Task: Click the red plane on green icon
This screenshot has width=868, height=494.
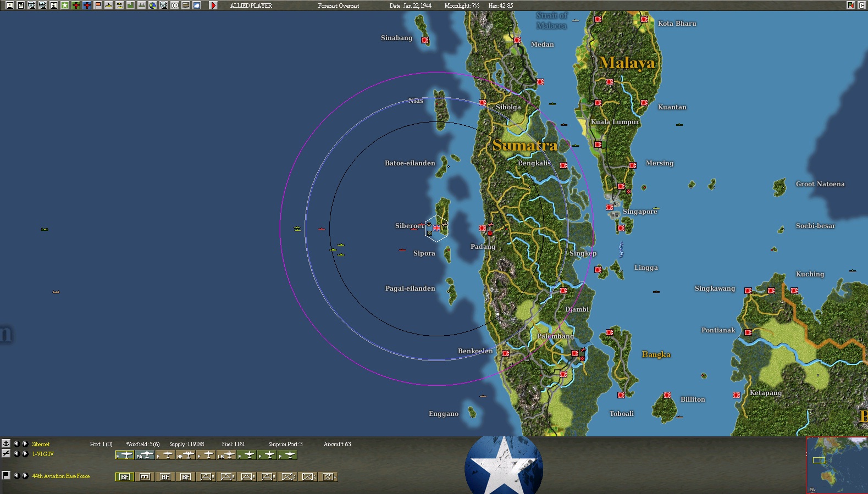Action: pos(75,5)
